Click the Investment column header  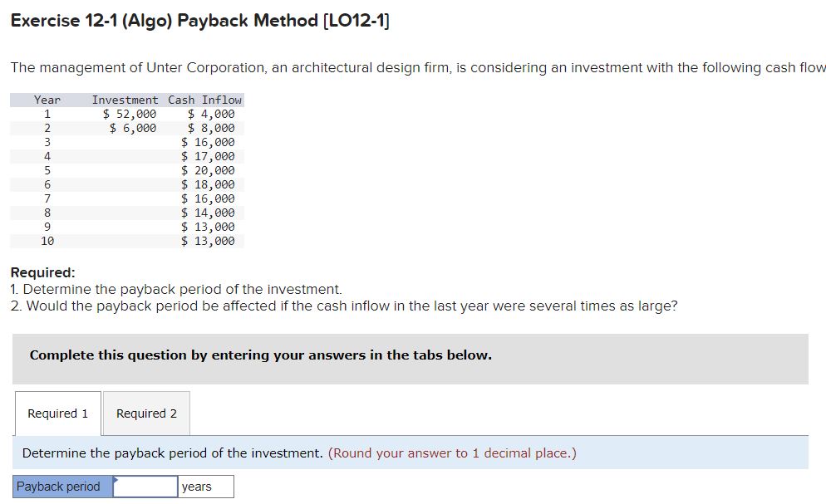pyautogui.click(x=125, y=100)
